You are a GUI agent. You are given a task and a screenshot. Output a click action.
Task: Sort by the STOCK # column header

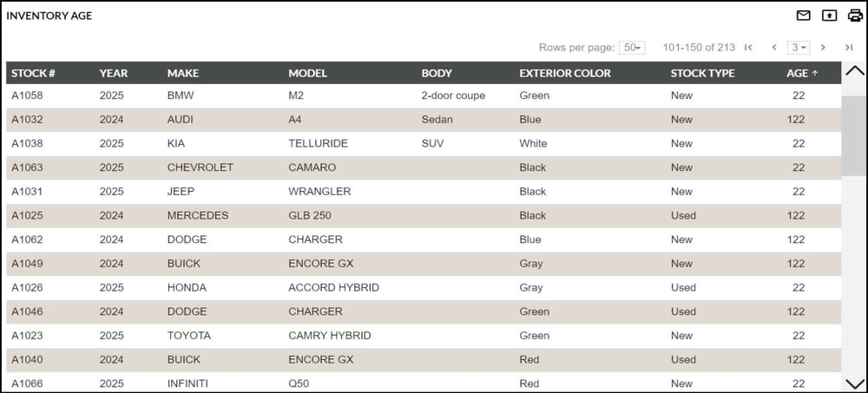click(33, 73)
